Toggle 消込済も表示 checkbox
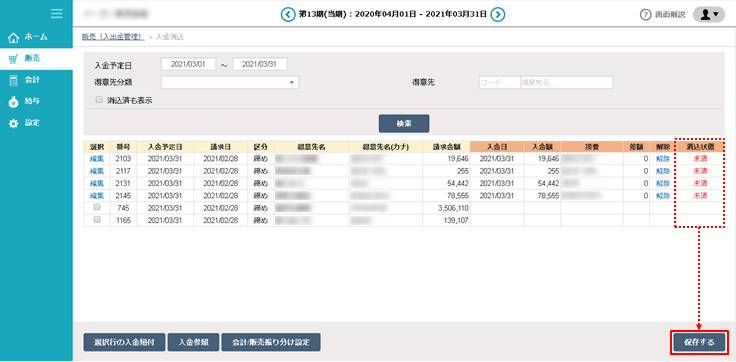Screen dimensions: 736x362 [99, 100]
